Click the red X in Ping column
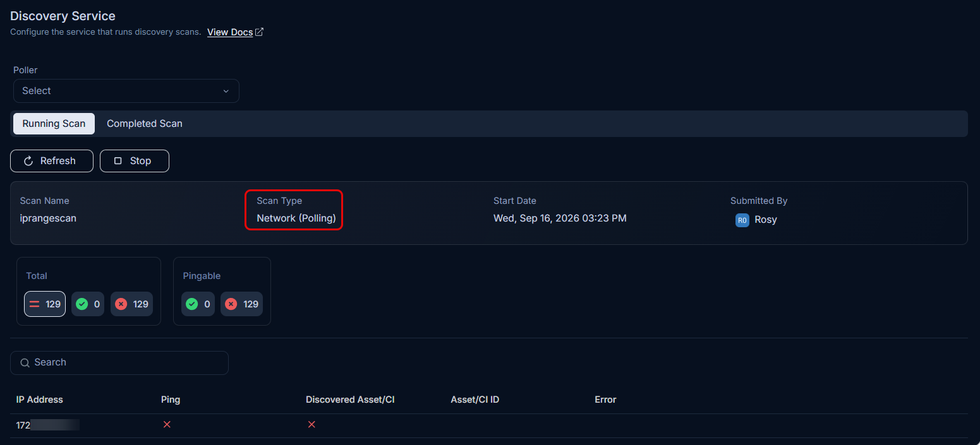The width and height of the screenshot is (980, 445). coord(167,425)
